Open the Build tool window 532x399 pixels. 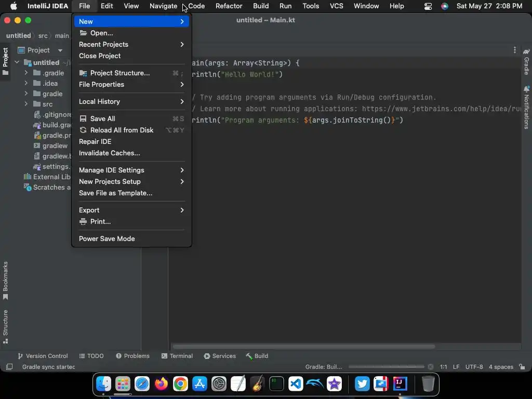pos(257,356)
